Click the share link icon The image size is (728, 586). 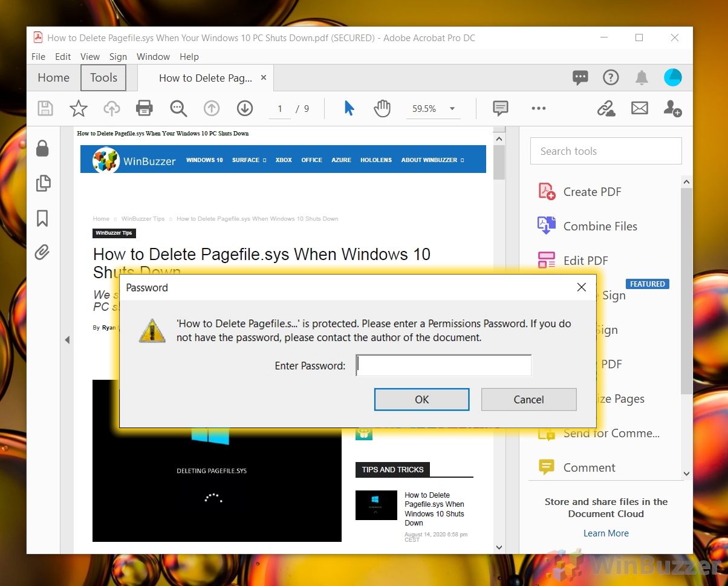coord(606,108)
